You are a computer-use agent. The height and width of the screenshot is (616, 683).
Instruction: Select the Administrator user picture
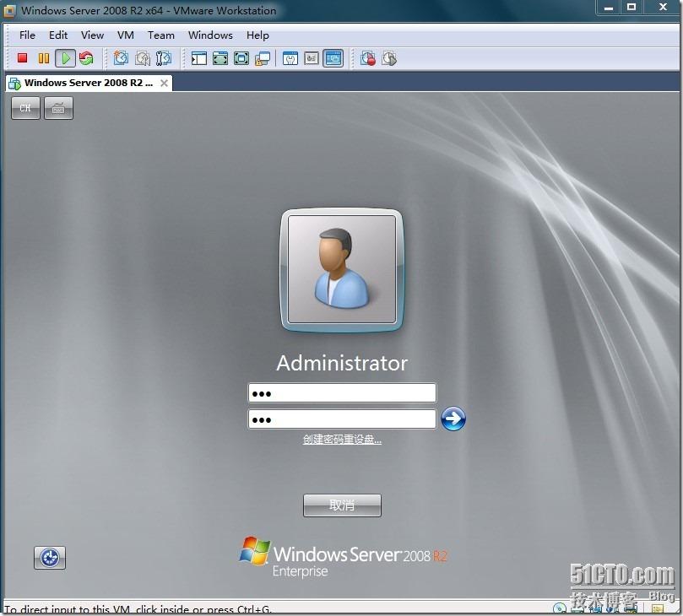[342, 270]
